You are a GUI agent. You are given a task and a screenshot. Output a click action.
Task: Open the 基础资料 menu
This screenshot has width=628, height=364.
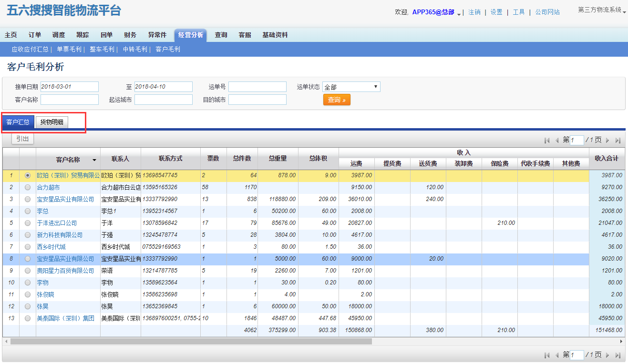pos(275,35)
